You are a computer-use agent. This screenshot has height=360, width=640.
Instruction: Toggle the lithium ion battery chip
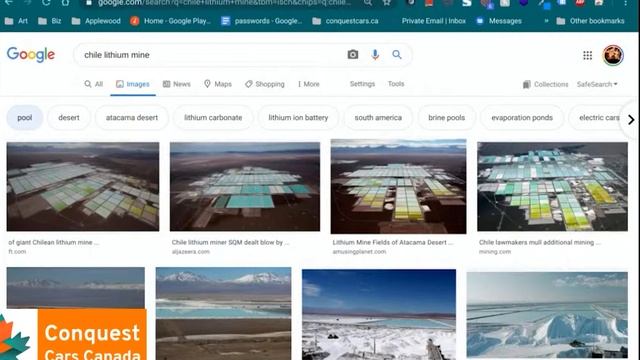coord(298,118)
